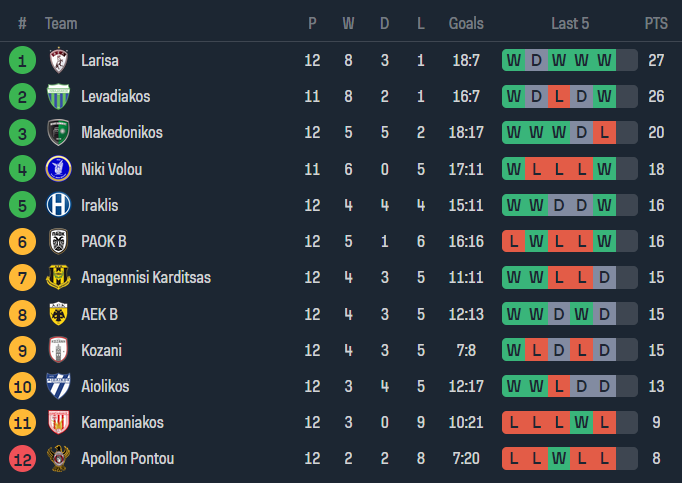Click the Apollon Pontou team crest
The image size is (682, 483).
pos(59,458)
